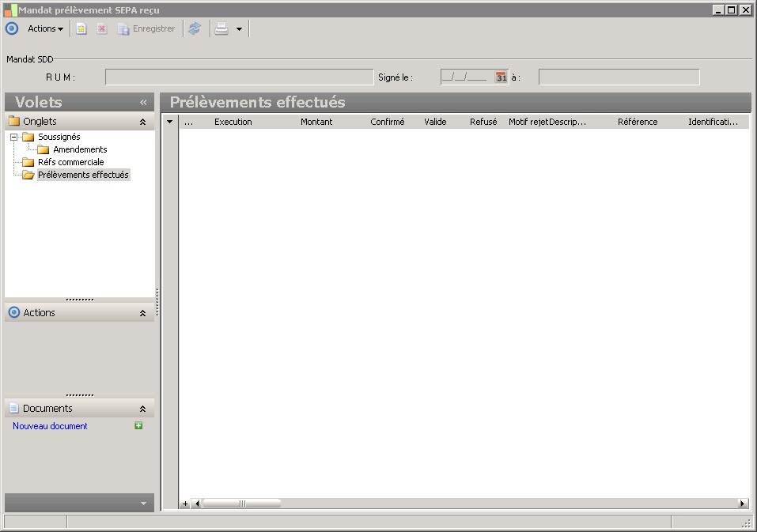Sort by Motif rejet column header
The height and width of the screenshot is (532, 757).
pyautogui.click(x=528, y=122)
